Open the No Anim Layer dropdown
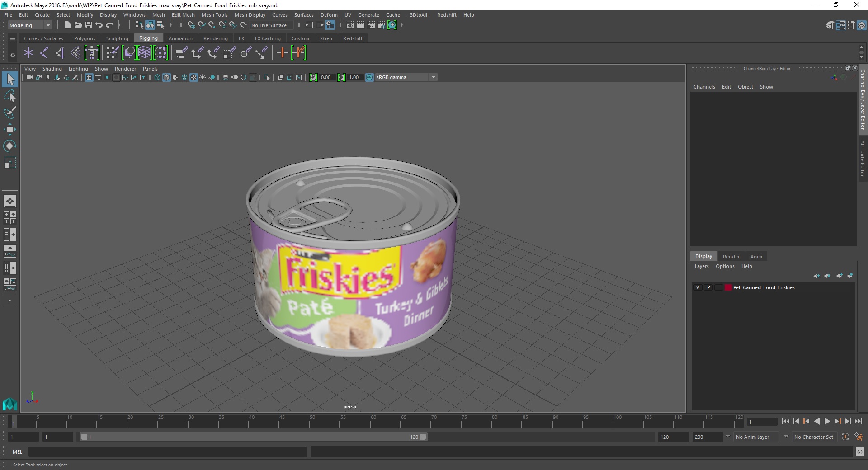Screen dimensions: 868x470 (756, 437)
